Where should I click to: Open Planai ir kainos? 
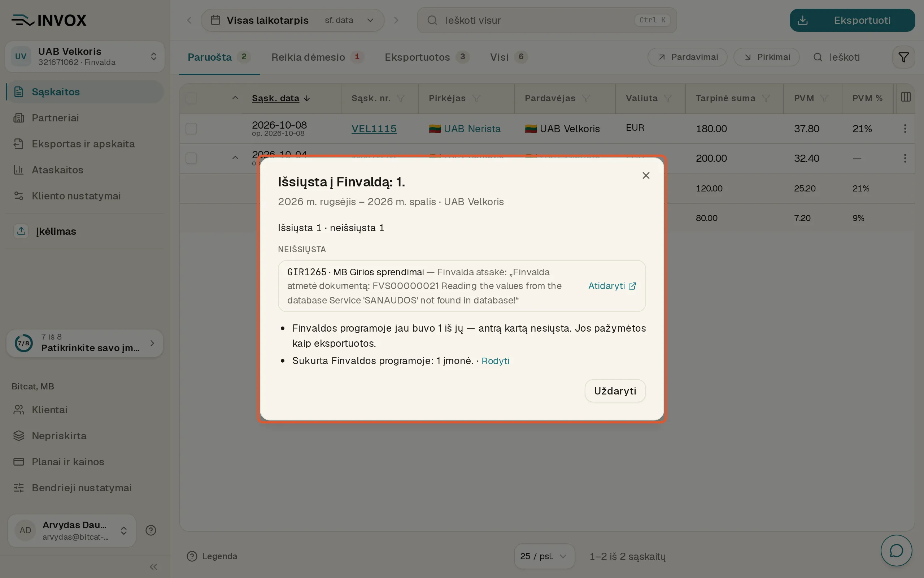tap(84, 462)
